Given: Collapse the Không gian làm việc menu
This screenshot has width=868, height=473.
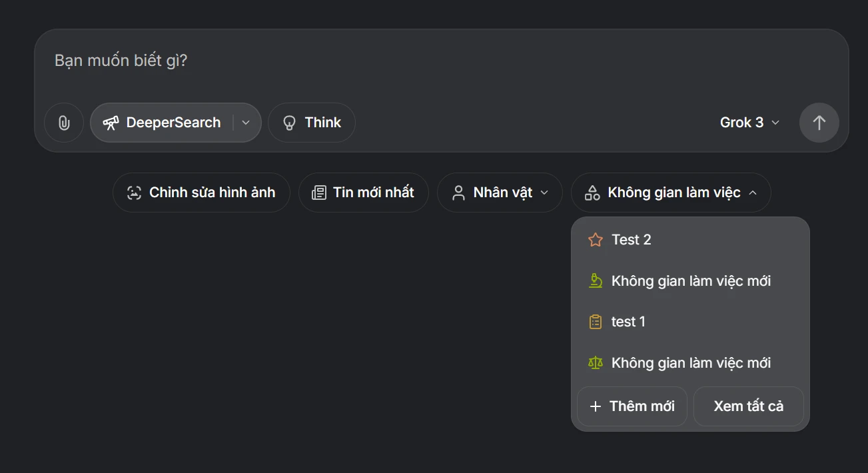Looking at the screenshot, I should click(x=671, y=193).
